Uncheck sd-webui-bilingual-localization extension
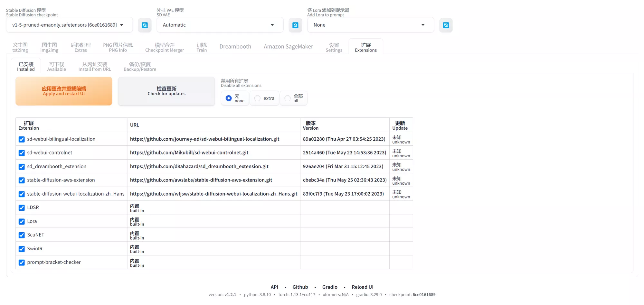This screenshot has height=305, width=644. (22, 139)
